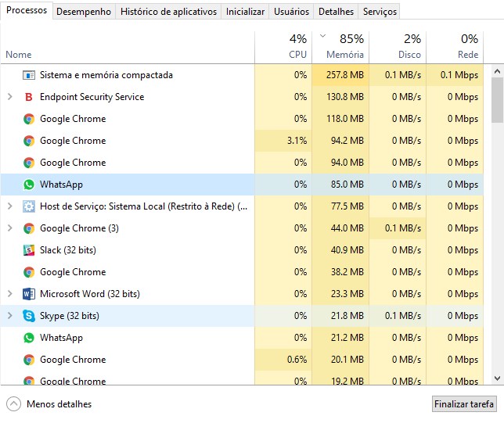This screenshot has width=504, height=423.
Task: Click the Chrome icon with 38.2 MB memory
Action: click(29, 272)
